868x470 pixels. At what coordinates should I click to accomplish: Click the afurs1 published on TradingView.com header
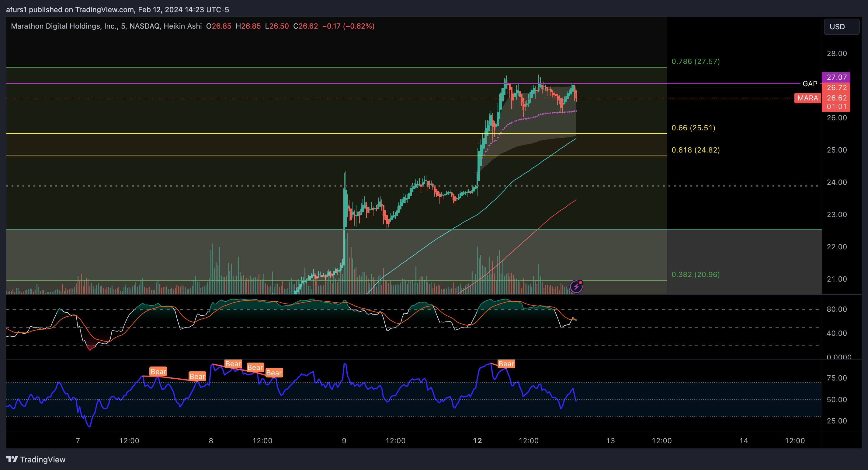[x=118, y=9]
